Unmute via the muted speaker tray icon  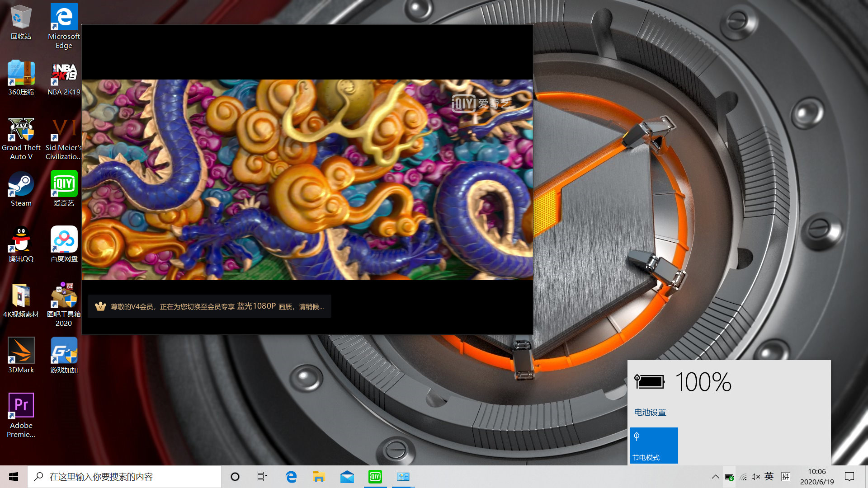click(x=755, y=477)
